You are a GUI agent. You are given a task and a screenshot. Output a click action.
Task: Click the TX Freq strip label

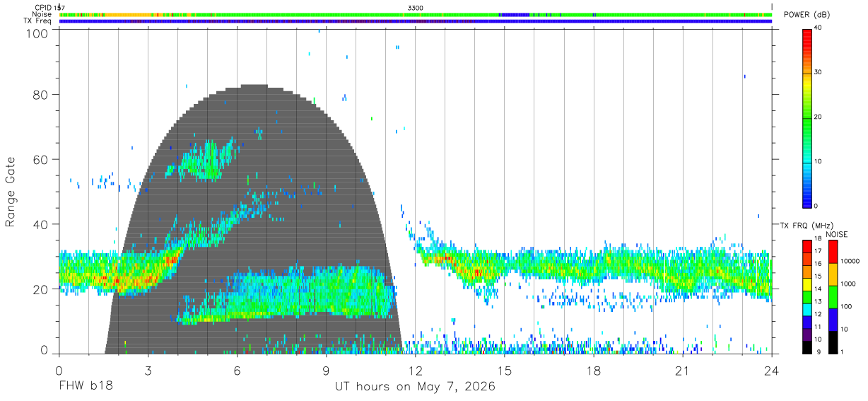[38, 21]
